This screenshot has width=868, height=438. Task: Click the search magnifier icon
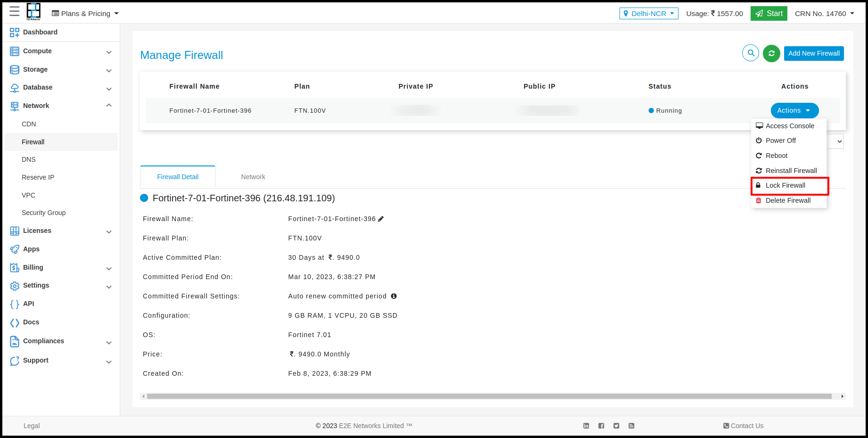tap(751, 53)
